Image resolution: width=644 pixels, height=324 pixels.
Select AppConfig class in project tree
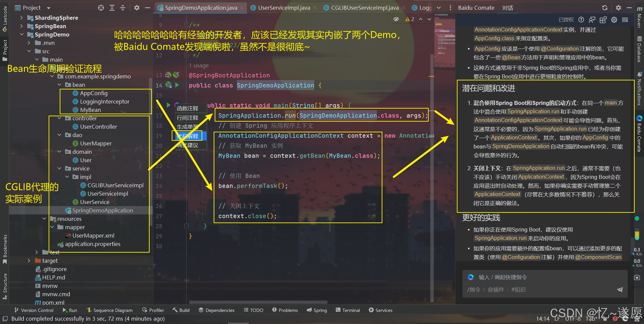94,93
